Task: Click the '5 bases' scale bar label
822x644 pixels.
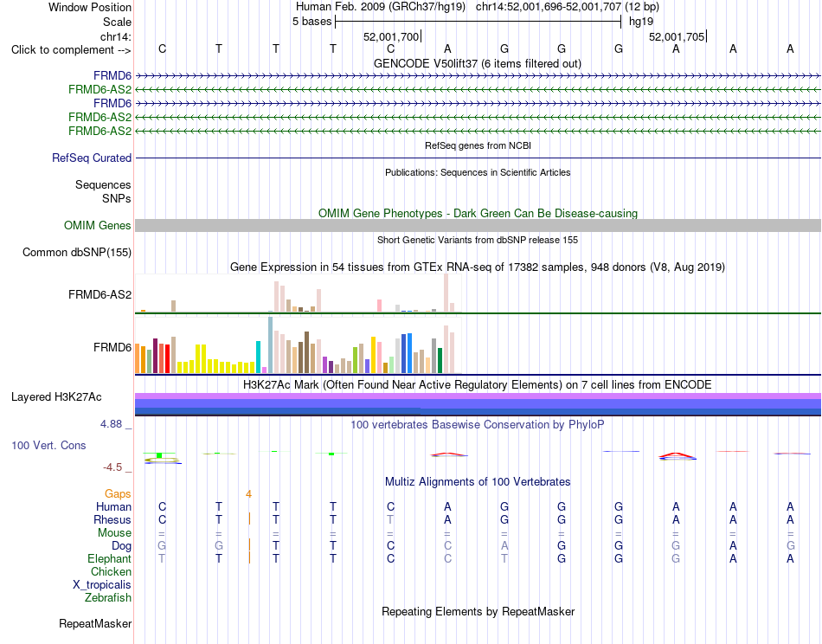Action: (311, 22)
